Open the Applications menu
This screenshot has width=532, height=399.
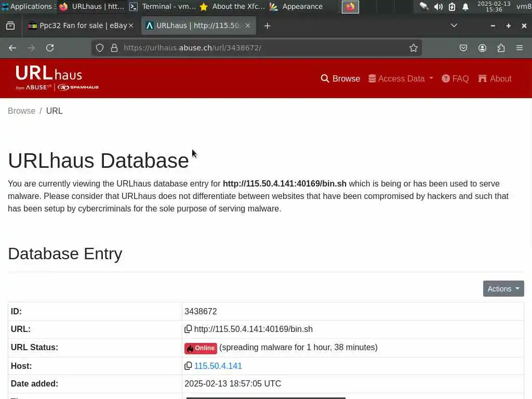pyautogui.click(x=29, y=6)
